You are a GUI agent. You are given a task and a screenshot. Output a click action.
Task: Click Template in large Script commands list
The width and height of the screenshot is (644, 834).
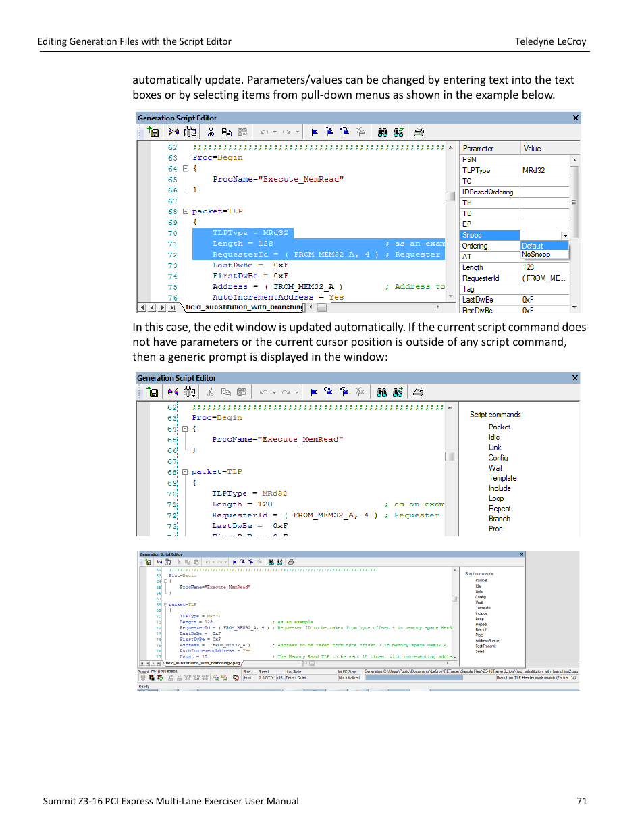pos(503,478)
